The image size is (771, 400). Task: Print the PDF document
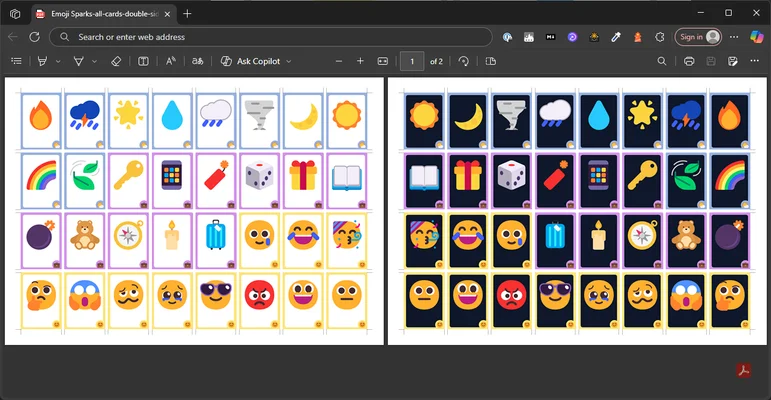pos(689,61)
